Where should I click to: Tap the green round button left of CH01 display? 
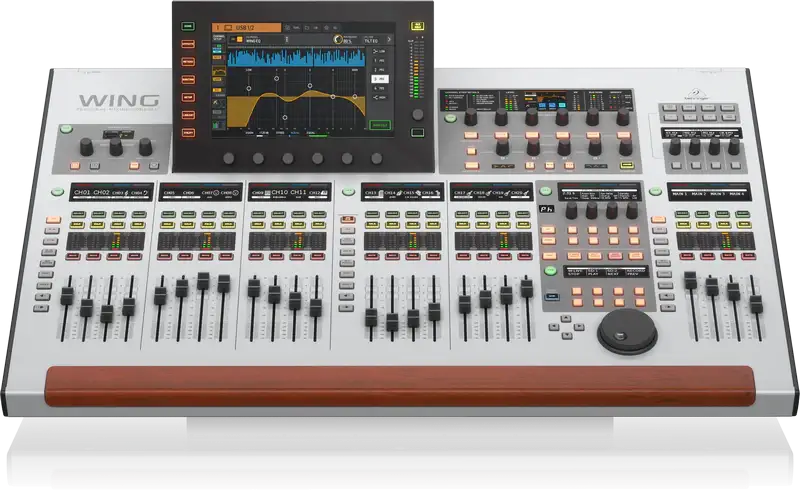pyautogui.click(x=57, y=192)
